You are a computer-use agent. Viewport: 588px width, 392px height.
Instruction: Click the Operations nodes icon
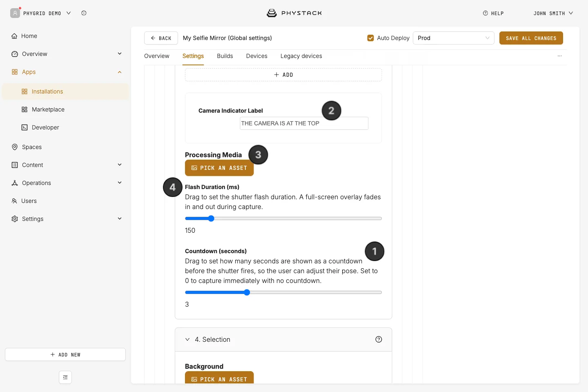tap(15, 183)
